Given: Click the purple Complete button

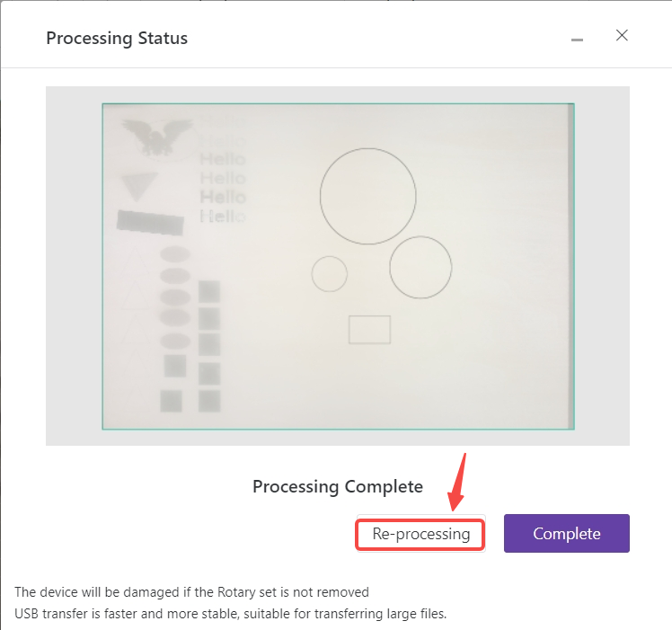Looking at the screenshot, I should 567,534.
